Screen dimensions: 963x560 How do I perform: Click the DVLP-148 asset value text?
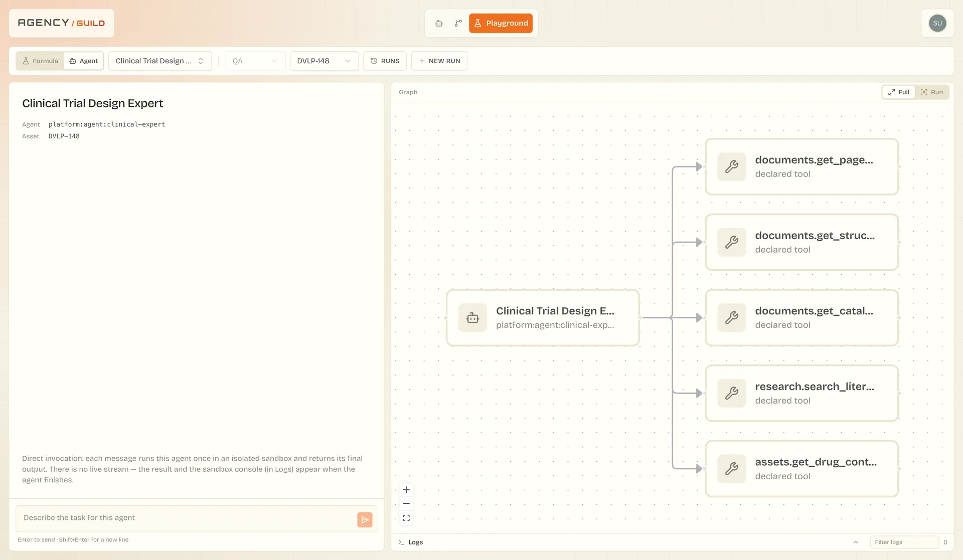(x=64, y=136)
